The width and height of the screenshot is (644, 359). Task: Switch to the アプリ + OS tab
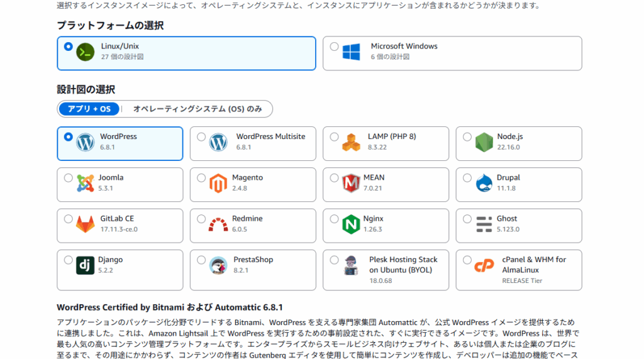(x=89, y=109)
